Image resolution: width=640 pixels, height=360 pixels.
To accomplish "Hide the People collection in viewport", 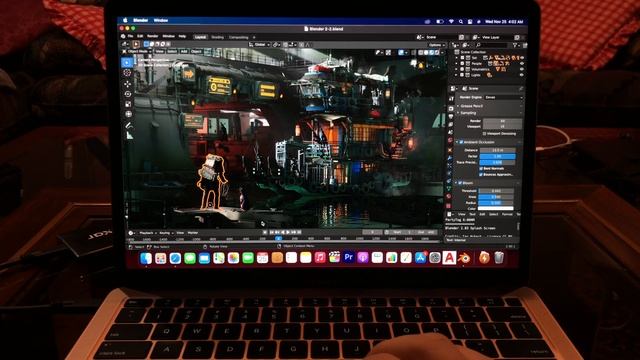I will point(522,64).
